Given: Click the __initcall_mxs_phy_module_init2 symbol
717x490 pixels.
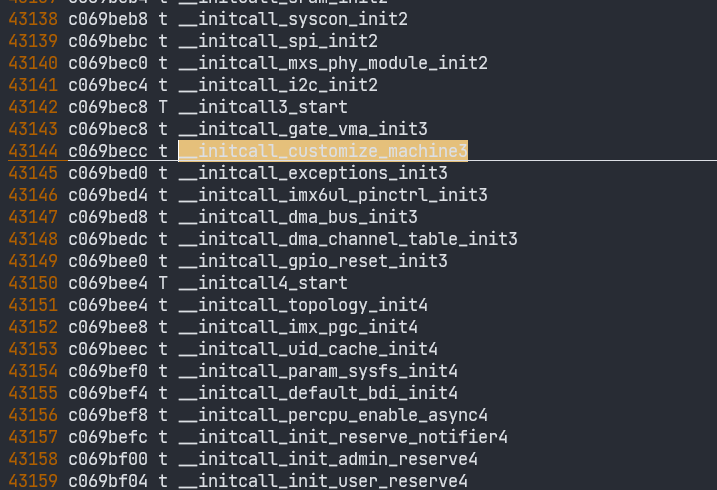Looking at the screenshot, I should 333,63.
